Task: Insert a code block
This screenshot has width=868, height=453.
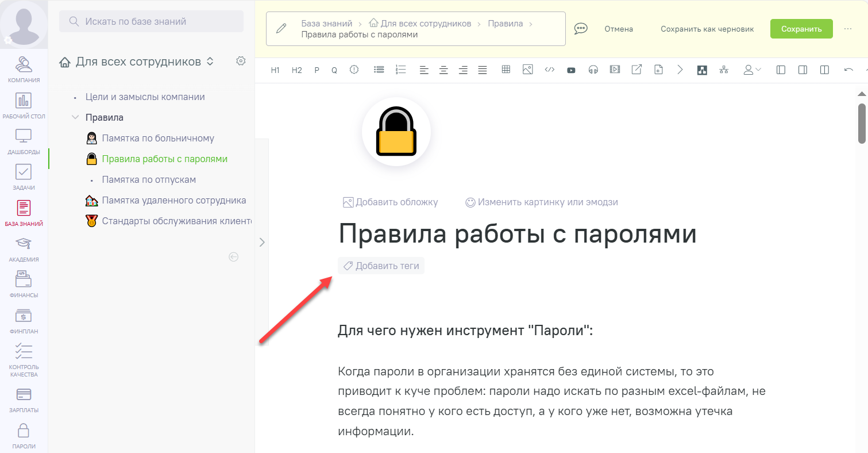Action: [550, 70]
